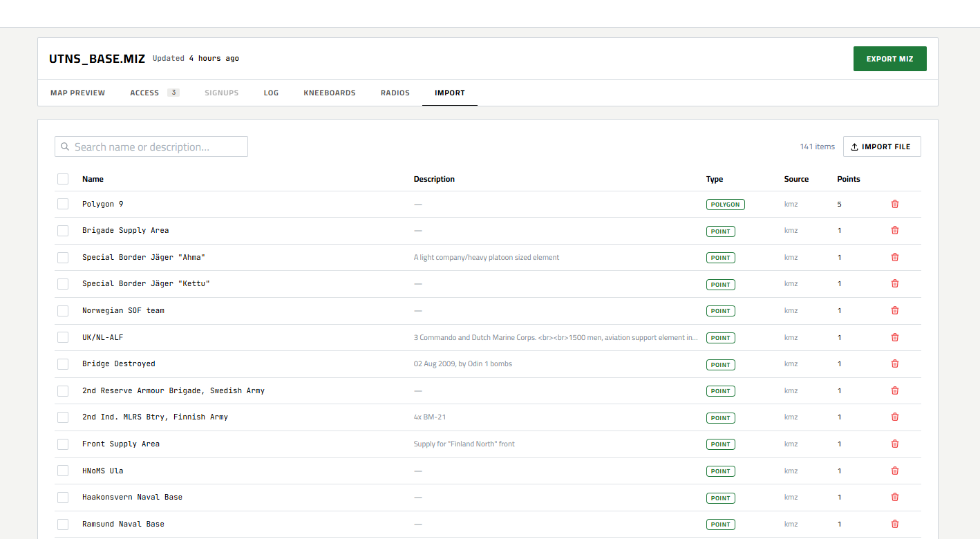
Task: Click the Type column header
Action: point(715,179)
